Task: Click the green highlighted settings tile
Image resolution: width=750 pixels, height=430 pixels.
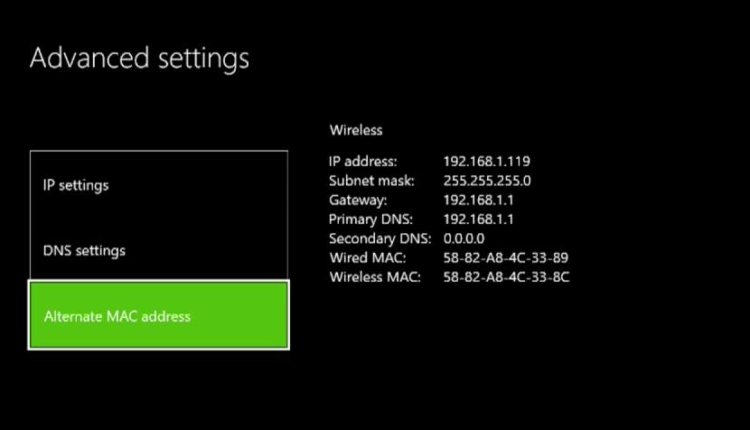Action: point(158,316)
